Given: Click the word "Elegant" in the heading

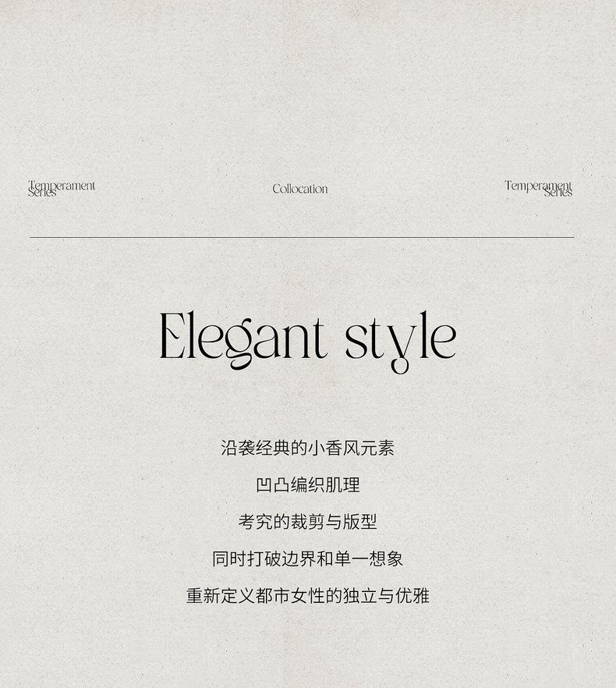Looking at the screenshot, I should point(243,339).
